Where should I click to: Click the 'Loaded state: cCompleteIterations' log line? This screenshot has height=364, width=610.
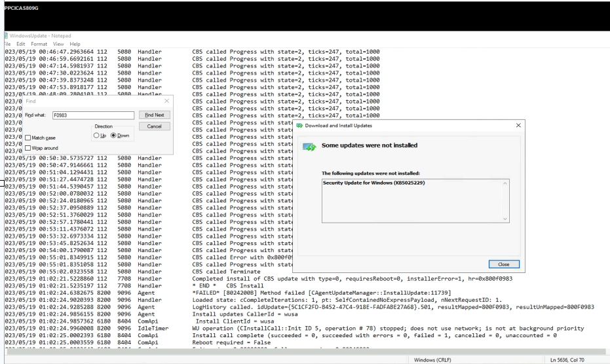[347, 300]
